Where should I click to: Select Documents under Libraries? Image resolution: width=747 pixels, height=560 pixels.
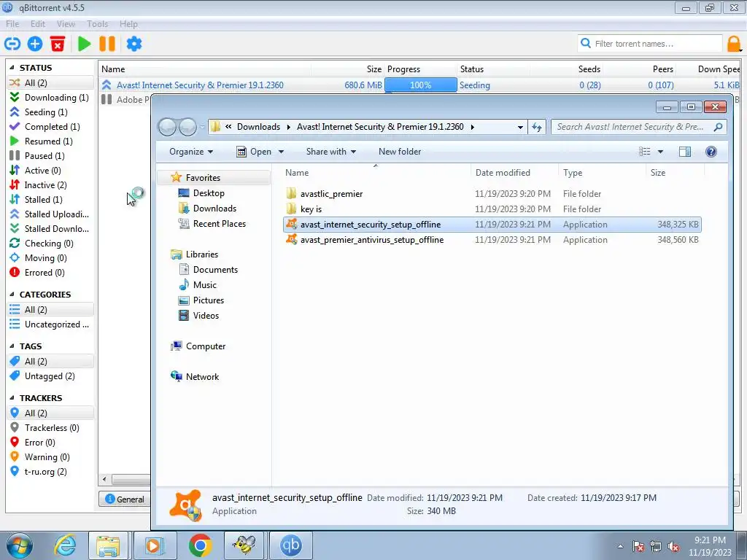215,270
